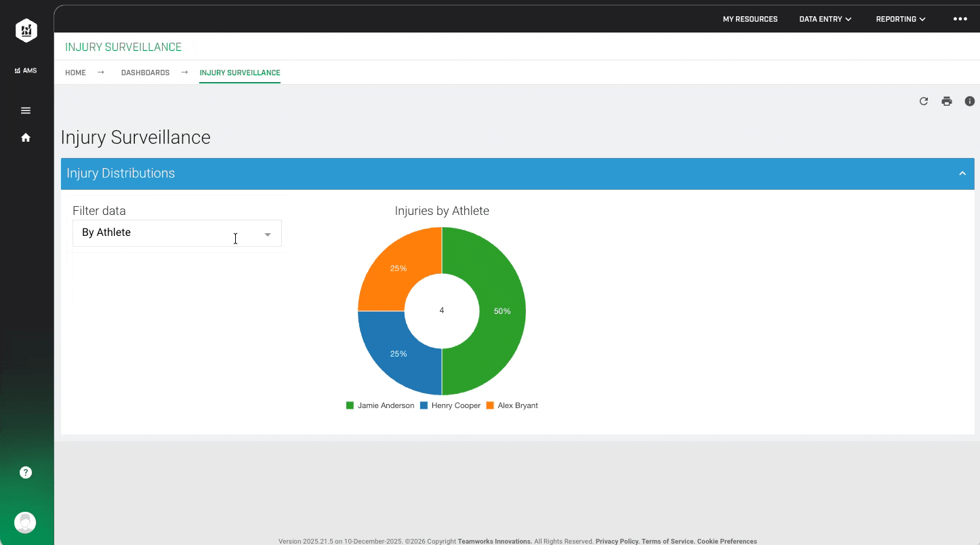Image resolution: width=980 pixels, height=545 pixels.
Task: Open My Resources in top bar
Action: click(750, 19)
